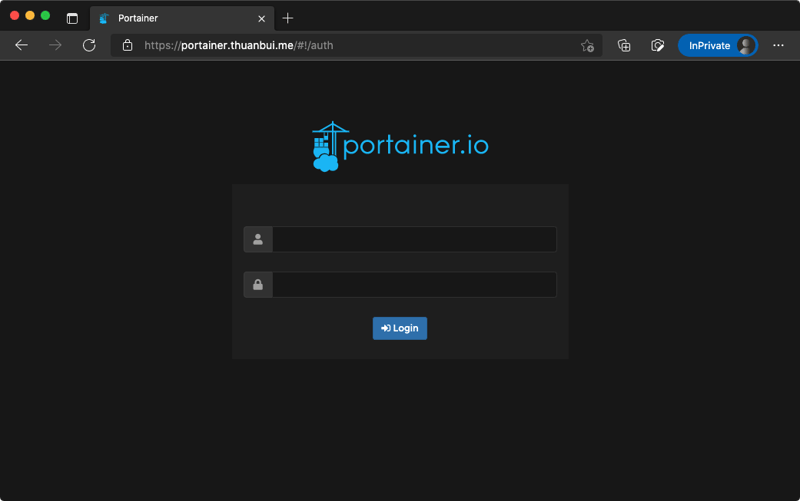Click into the password input field

[x=414, y=285]
